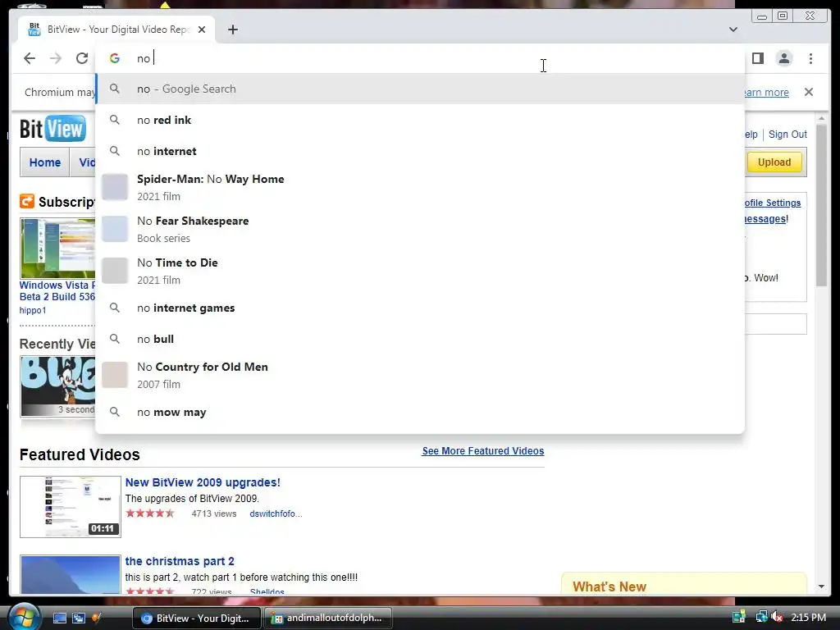Pick 'Spider-Man: No Way Home' suggestion
840x630 pixels.
pos(420,187)
